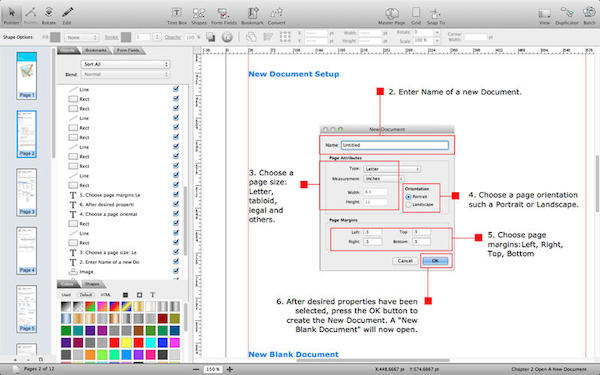Image resolution: width=600 pixels, height=375 pixels.
Task: Toggle visibility of '3. Choose a page size' layer
Action: [x=176, y=252]
